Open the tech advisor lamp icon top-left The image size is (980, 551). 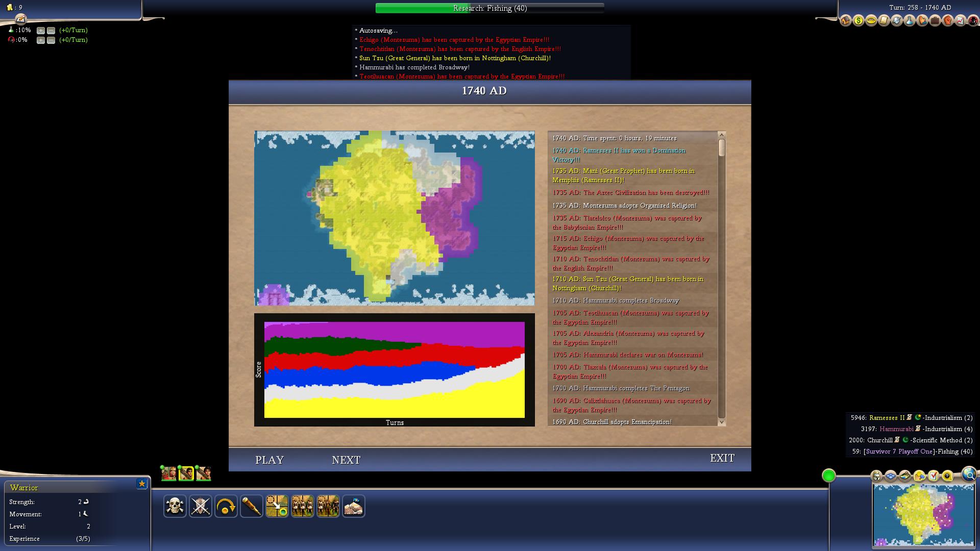click(20, 19)
